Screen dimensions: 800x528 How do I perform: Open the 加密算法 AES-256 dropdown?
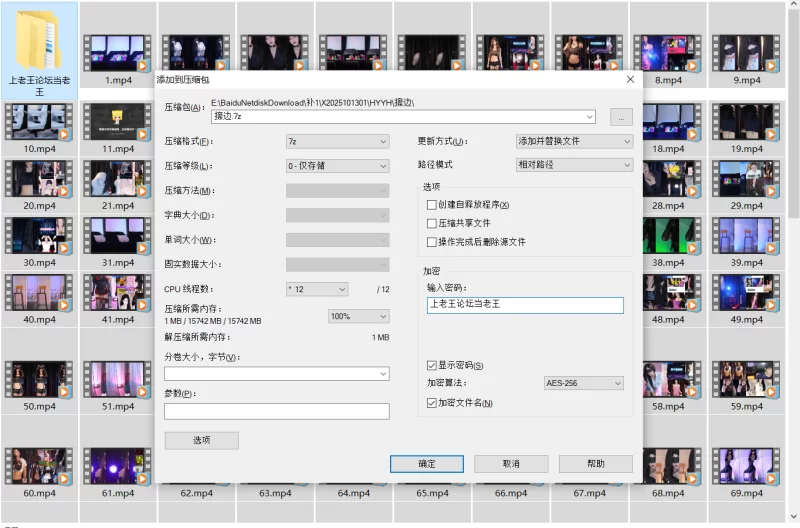point(583,383)
